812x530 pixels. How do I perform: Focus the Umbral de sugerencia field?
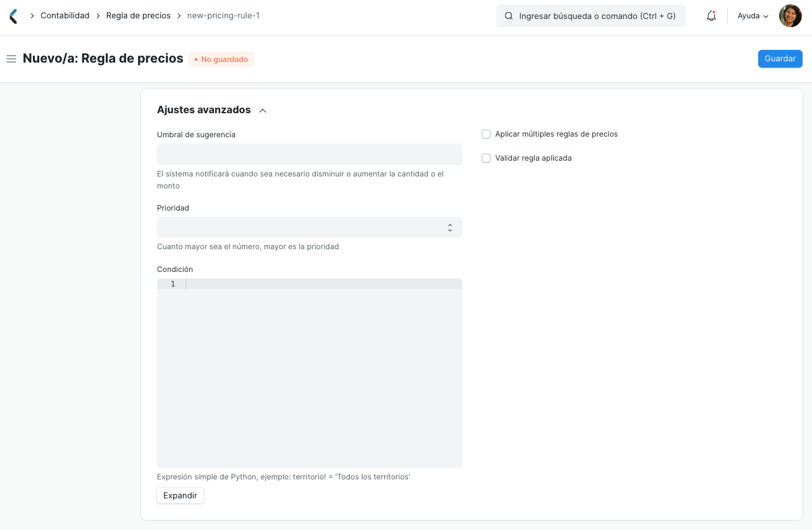[309, 154]
